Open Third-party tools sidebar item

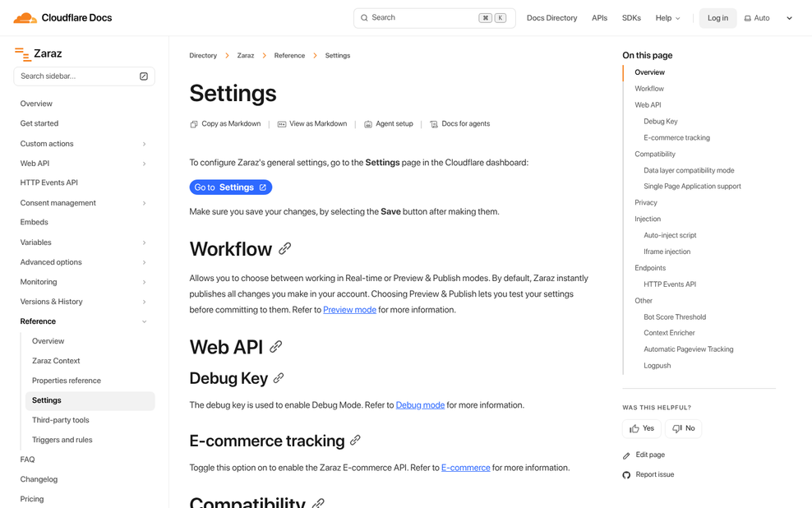click(x=61, y=420)
